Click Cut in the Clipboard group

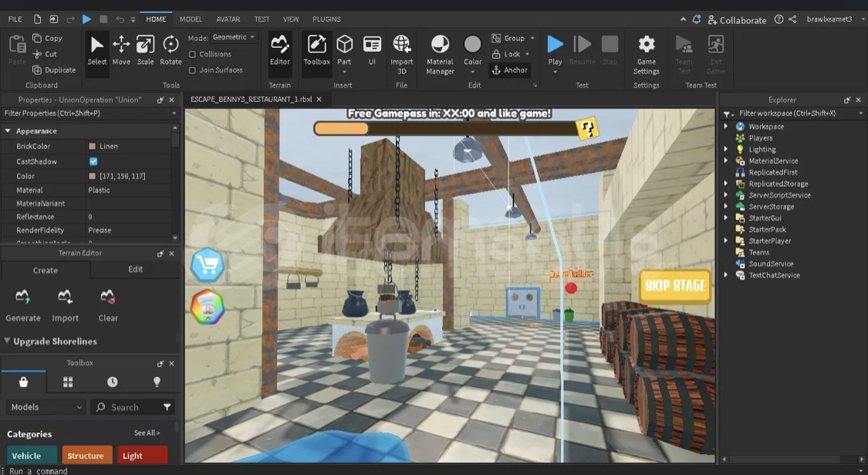pyautogui.click(x=45, y=54)
